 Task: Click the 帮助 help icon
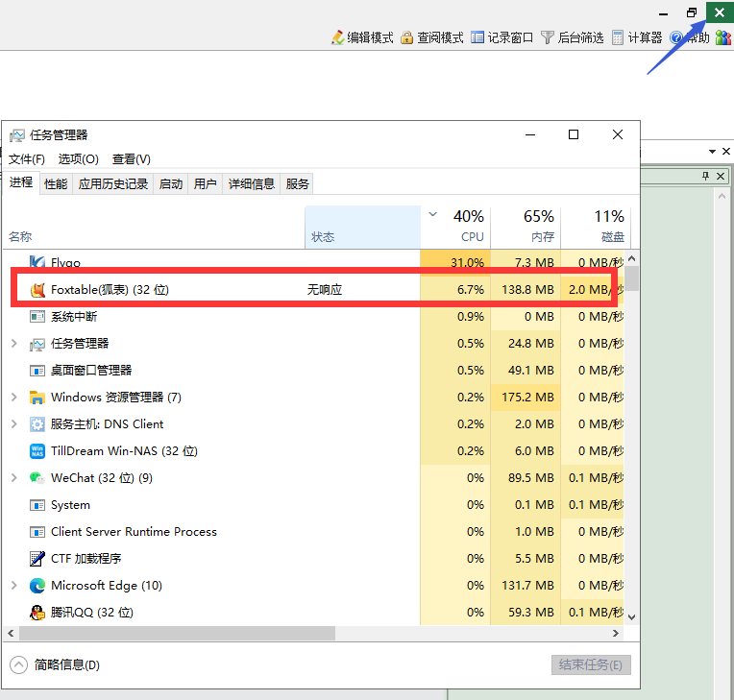click(x=676, y=37)
